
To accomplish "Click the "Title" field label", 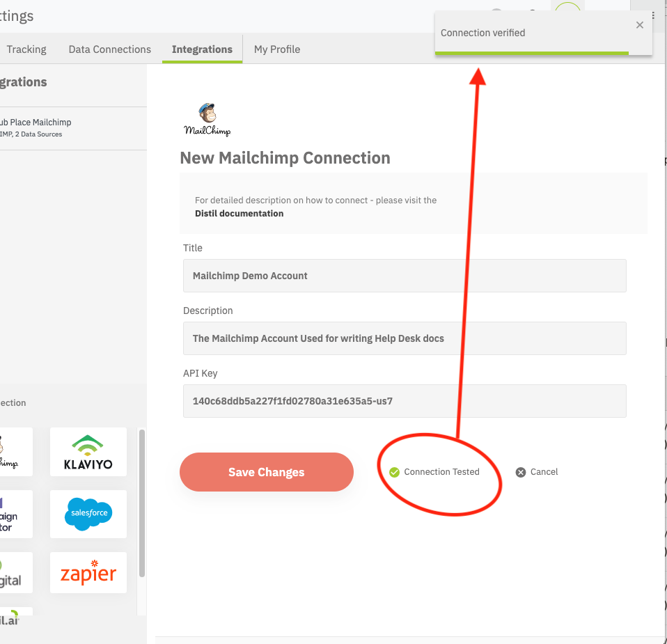I will 193,248.
